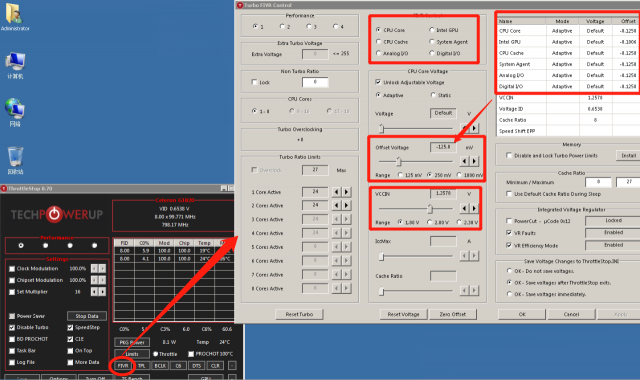Click the Stop Data button
The image size is (640, 380).
pos(87,316)
